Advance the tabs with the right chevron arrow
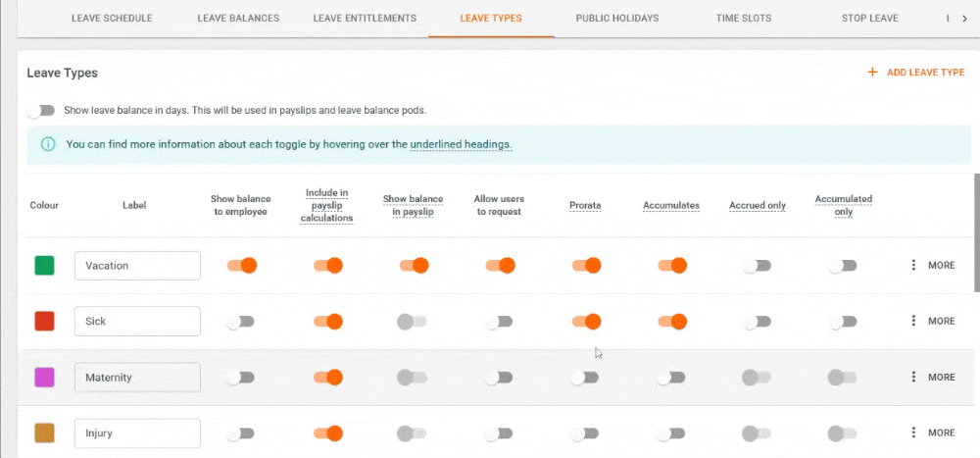The image size is (980, 458). [964, 19]
